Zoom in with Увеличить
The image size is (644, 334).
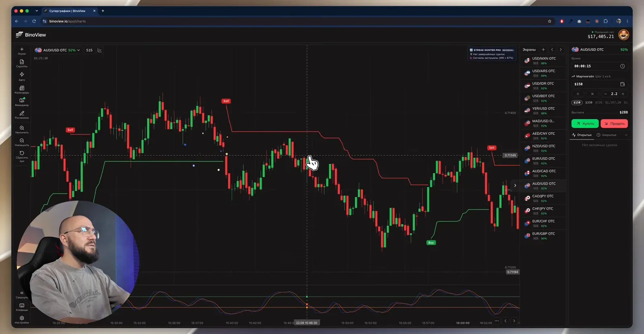(22, 129)
